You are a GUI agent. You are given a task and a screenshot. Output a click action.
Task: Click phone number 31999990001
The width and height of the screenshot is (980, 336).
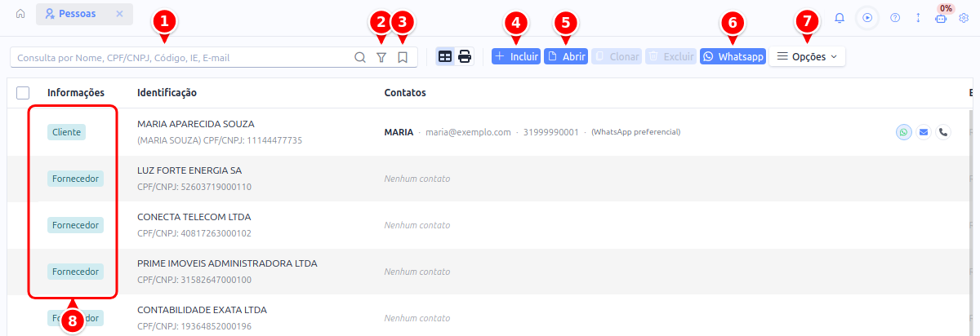click(x=550, y=132)
